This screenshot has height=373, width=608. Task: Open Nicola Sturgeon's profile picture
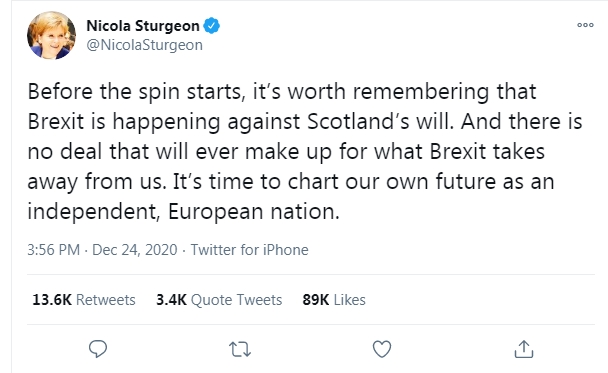click(x=52, y=35)
